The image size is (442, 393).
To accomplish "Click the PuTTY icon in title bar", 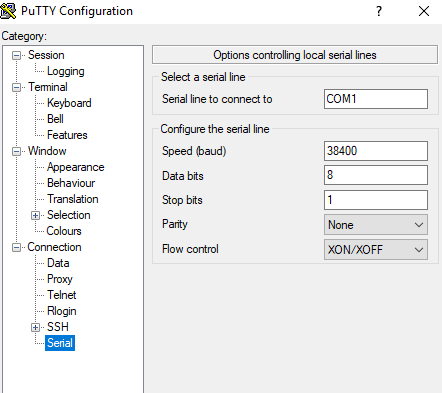I will coord(8,11).
